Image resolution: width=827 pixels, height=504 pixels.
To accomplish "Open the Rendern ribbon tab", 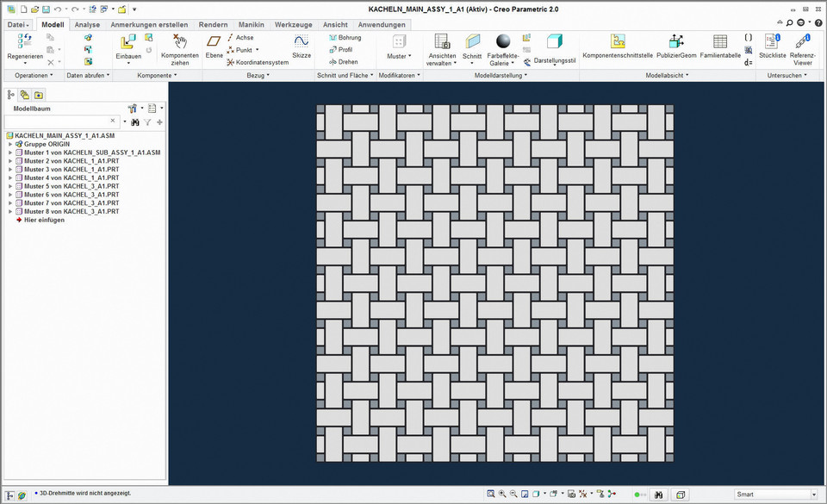I will click(x=213, y=25).
